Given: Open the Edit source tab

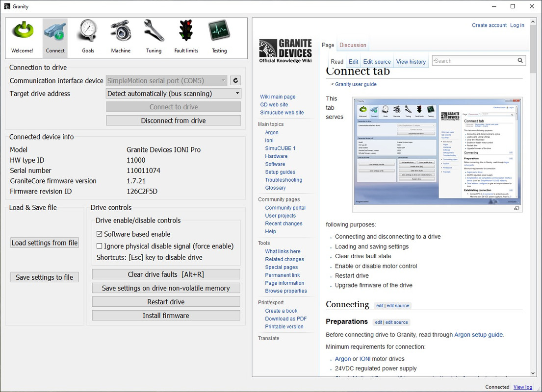Looking at the screenshot, I should tap(377, 61).
